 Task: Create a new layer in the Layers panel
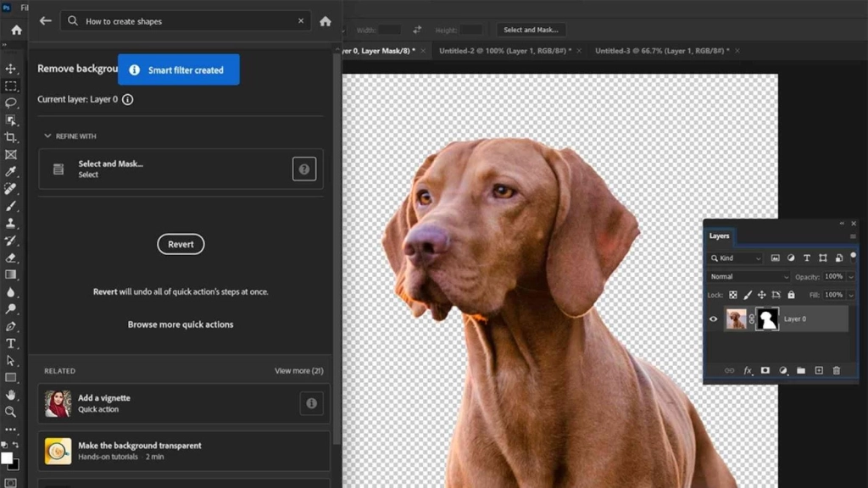pyautogui.click(x=819, y=369)
